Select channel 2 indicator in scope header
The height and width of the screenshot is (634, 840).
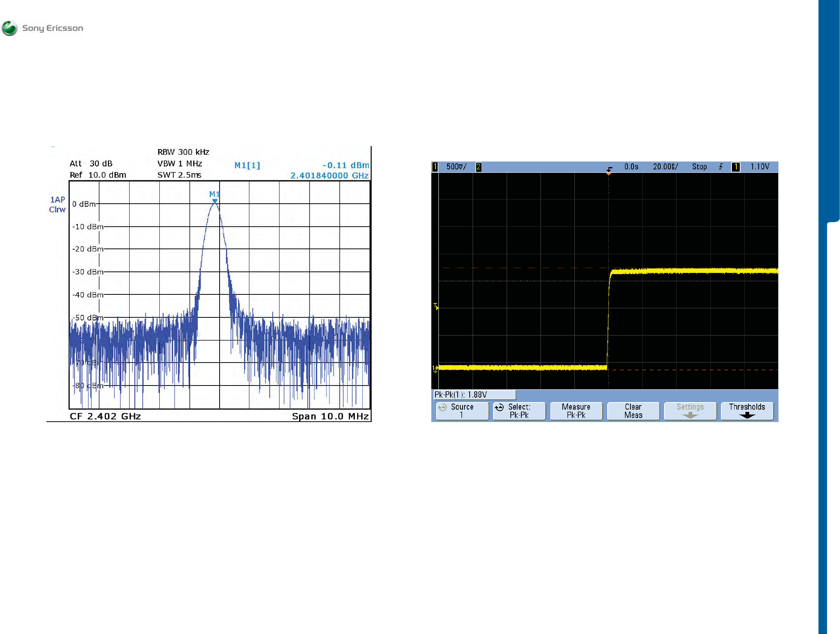pos(478,167)
